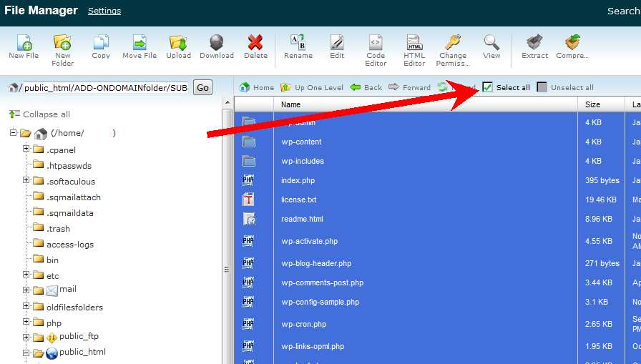Open the Settings link in header
This screenshot has width=641, height=364.
pos(104,11)
